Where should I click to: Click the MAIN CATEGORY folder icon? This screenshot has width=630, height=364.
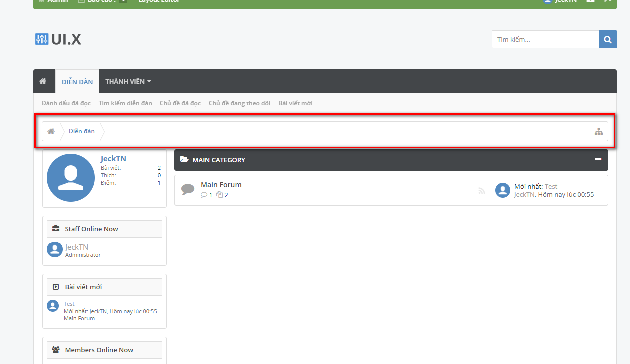(x=184, y=160)
